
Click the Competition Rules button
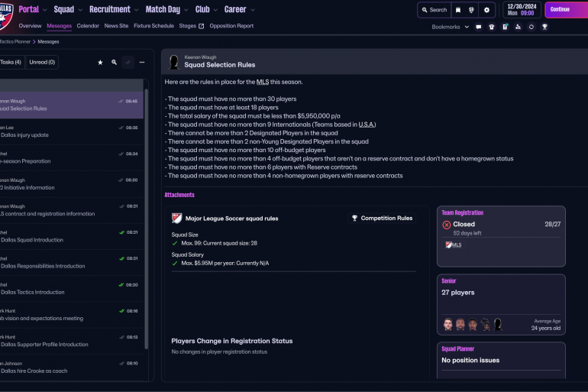coord(382,219)
